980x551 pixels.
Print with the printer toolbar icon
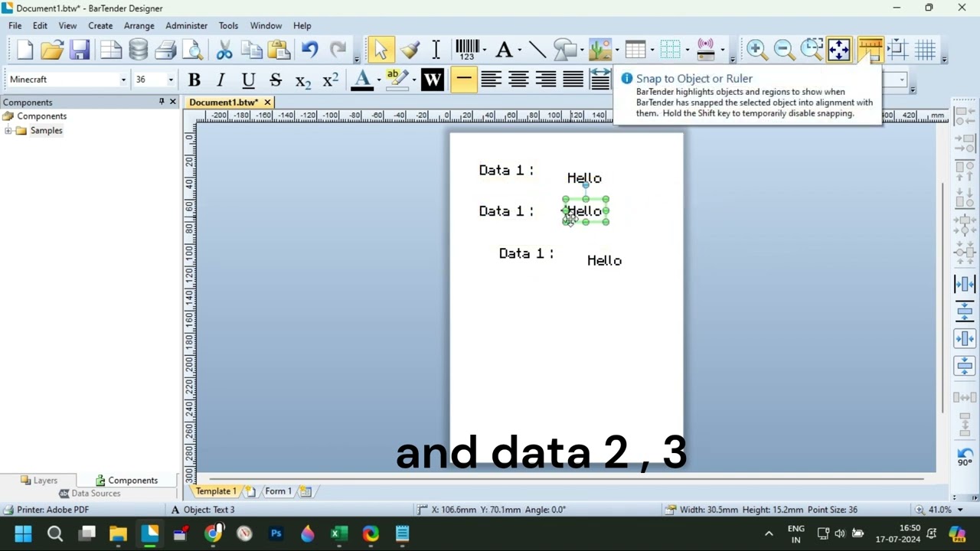tap(165, 50)
